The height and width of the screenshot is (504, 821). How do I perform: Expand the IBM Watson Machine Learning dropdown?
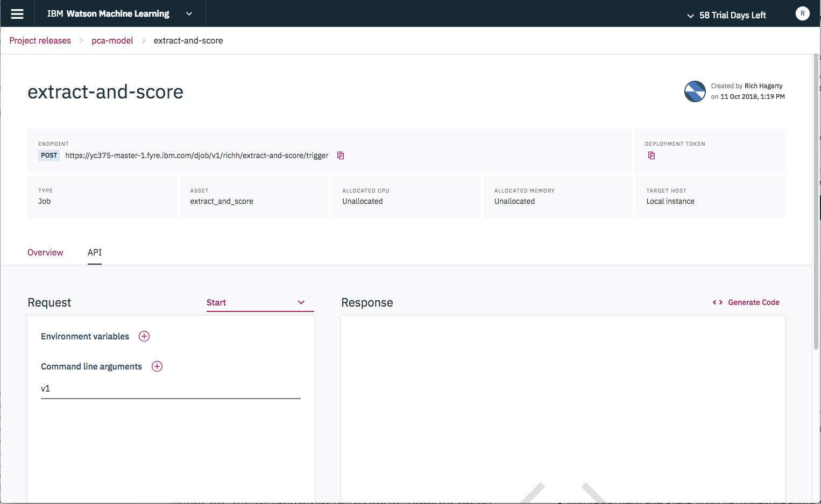point(189,14)
